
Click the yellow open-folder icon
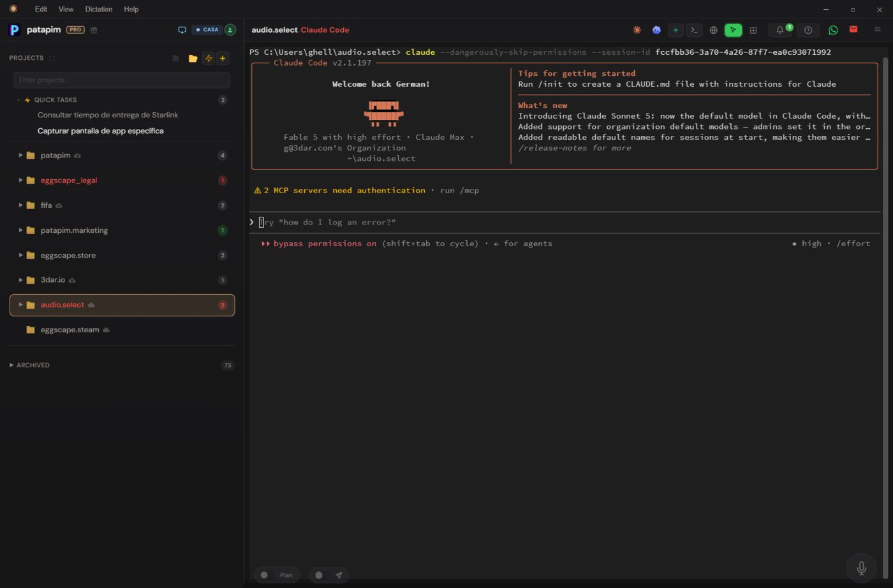(193, 58)
